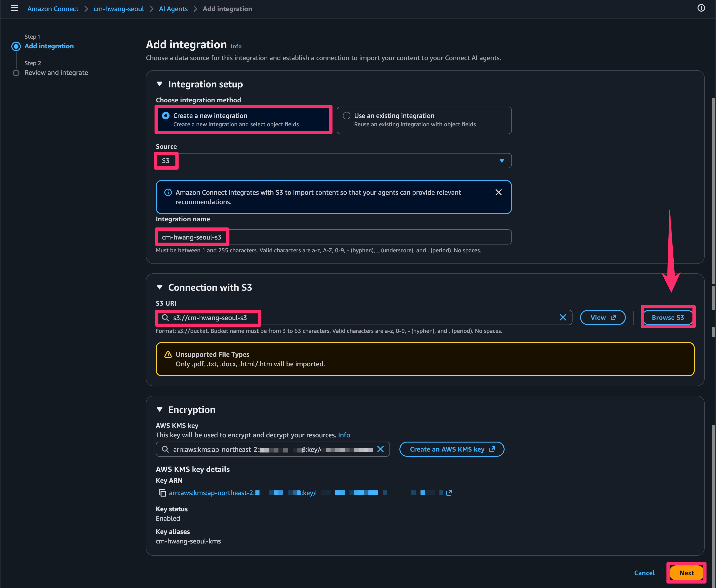Click the orange Next button
Image resolution: width=716 pixels, height=588 pixels.
point(686,573)
